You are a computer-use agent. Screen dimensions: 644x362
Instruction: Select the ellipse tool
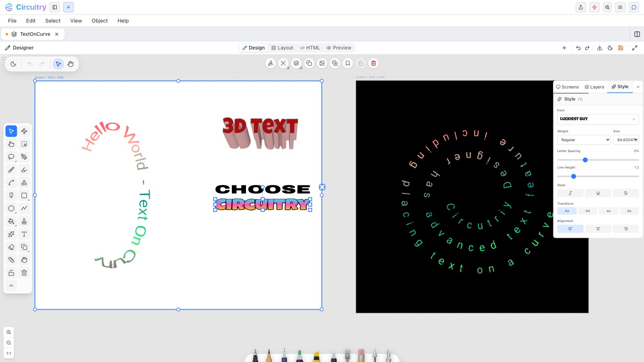(11, 208)
